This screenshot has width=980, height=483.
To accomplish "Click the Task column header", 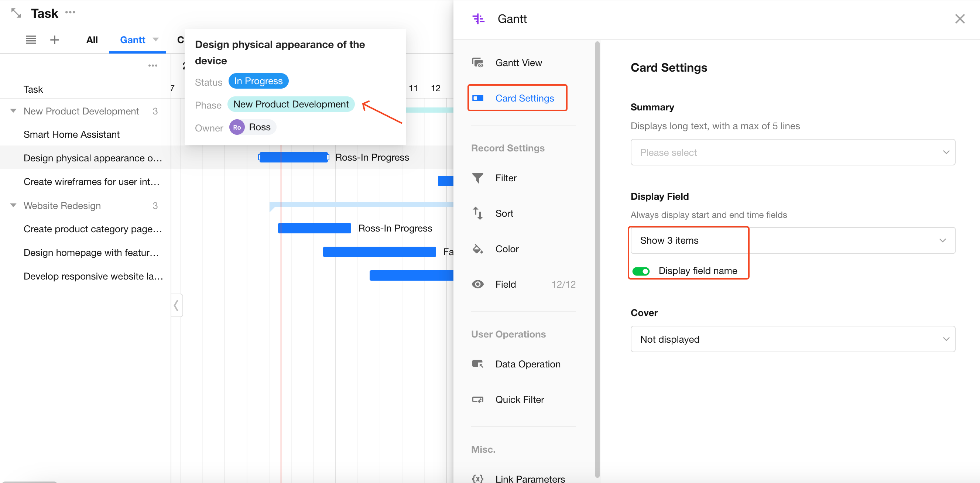I will (x=33, y=89).
